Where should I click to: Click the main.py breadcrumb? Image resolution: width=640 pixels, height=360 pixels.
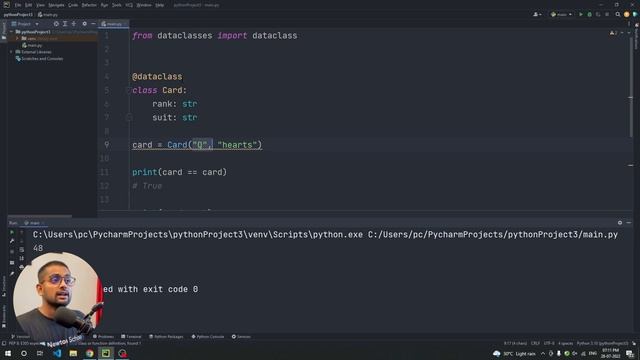(x=48, y=15)
